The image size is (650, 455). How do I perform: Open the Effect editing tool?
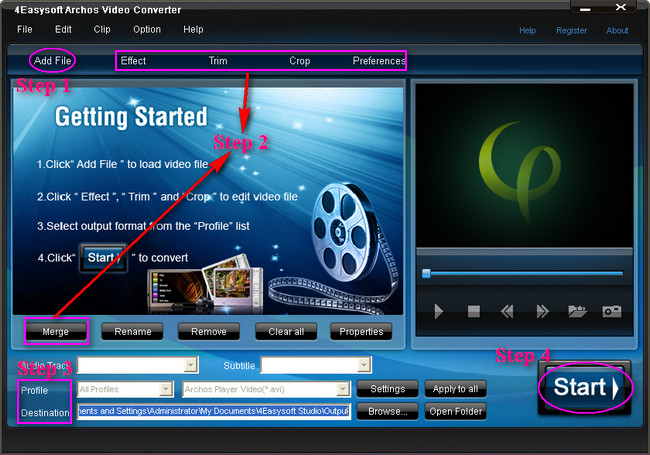[133, 61]
